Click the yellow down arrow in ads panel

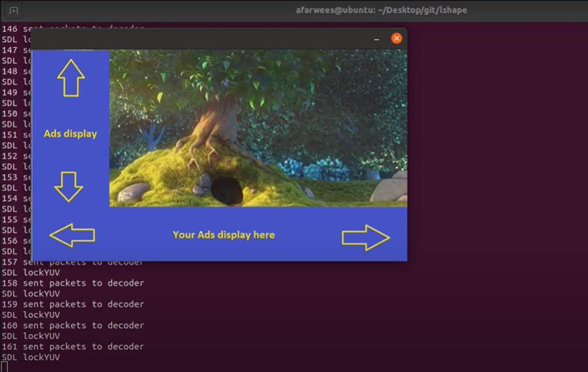click(68, 187)
